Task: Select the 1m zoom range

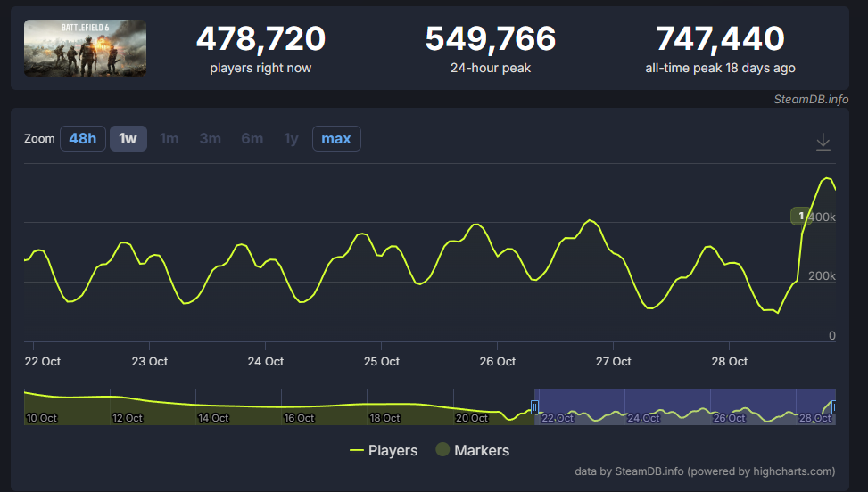Action: tap(169, 139)
